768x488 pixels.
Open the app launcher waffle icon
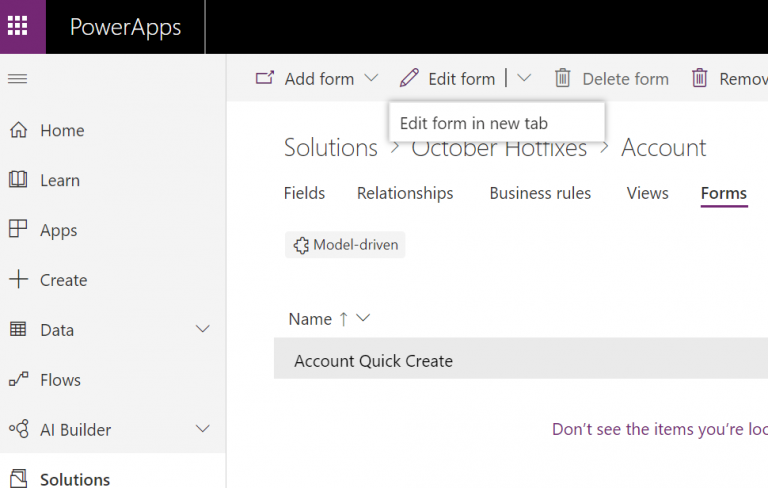[x=18, y=26]
